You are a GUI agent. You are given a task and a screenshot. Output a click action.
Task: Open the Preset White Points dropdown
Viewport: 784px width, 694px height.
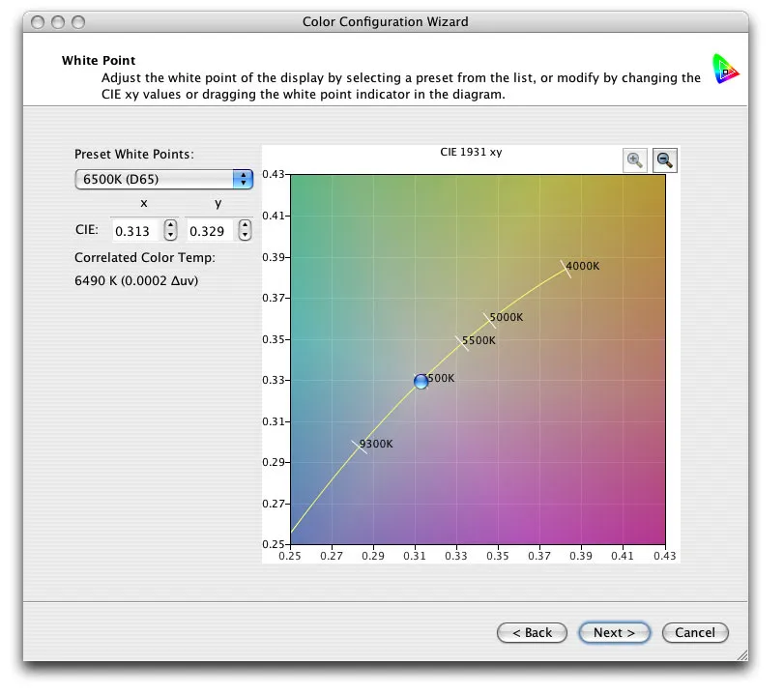(x=164, y=179)
